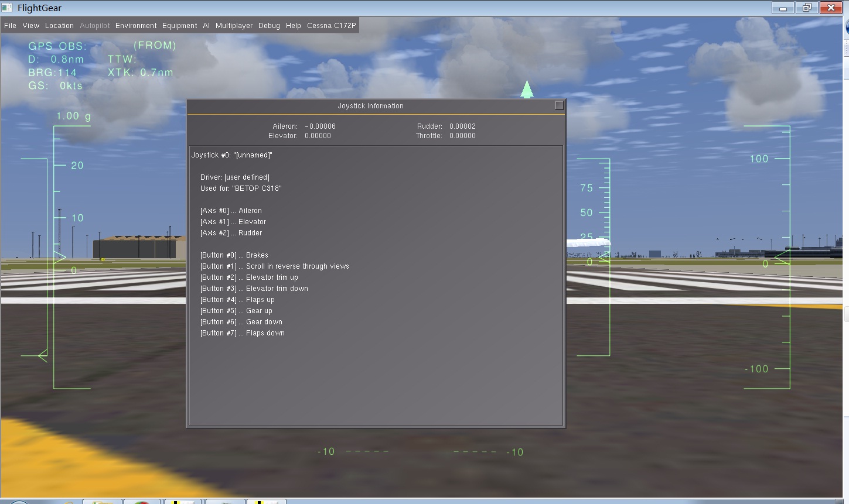Minimize the FlightGear window

(783, 8)
